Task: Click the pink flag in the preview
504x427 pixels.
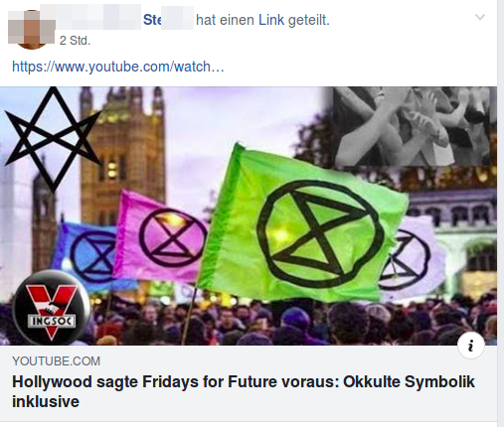Action: 159,236
